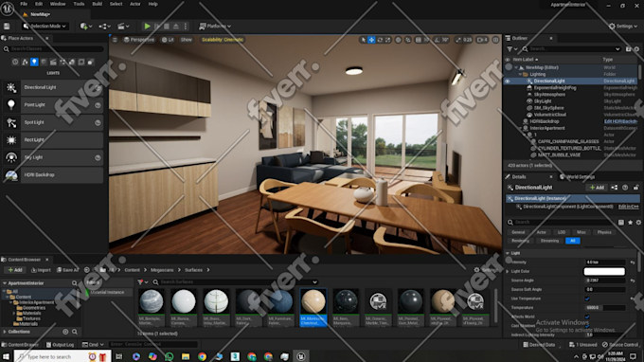Choose HDRI Backdrop from the lights list
This screenshot has height=362, width=644.
coord(53,175)
